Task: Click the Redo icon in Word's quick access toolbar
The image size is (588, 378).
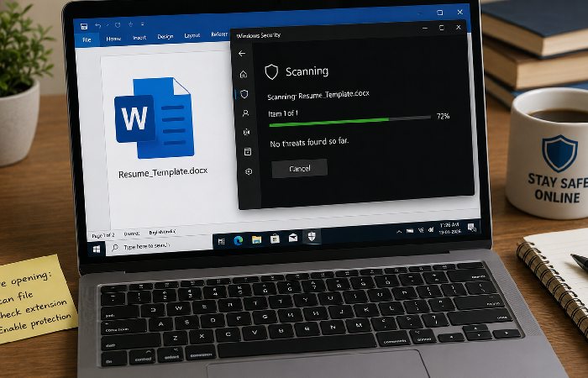Action: point(118,25)
